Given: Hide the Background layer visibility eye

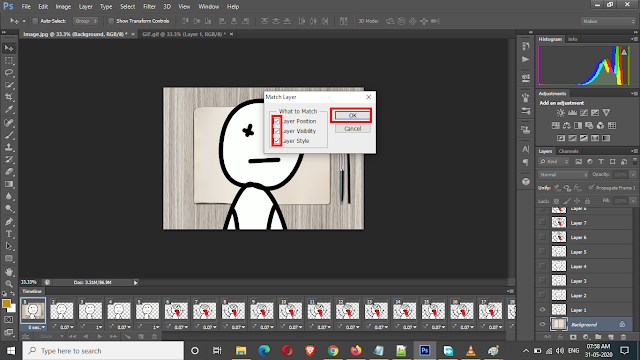Looking at the screenshot, I should click(x=542, y=324).
